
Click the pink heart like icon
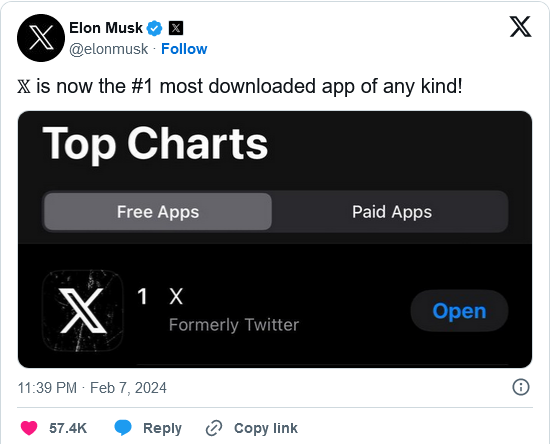pos(29,428)
